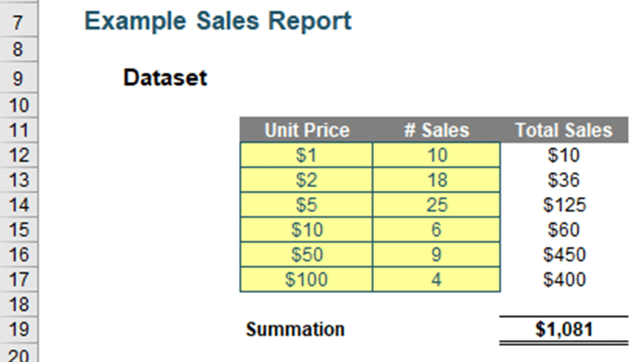Click the sales quantity cell showing 6

pos(437,230)
